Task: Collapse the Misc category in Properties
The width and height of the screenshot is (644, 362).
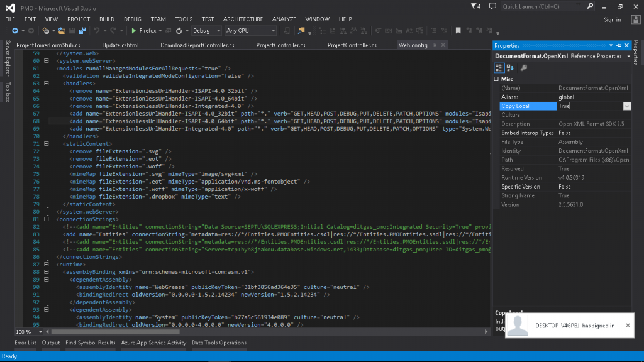Action: tap(496, 79)
